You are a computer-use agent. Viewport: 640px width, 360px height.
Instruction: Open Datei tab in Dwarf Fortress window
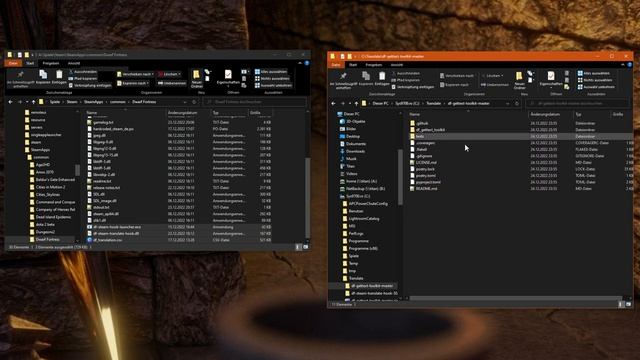click(13, 63)
